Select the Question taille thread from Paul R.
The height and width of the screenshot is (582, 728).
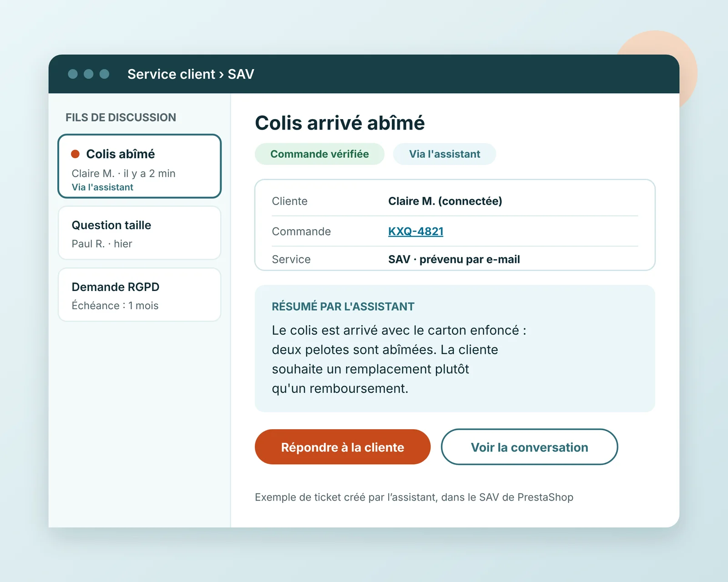[x=139, y=233]
